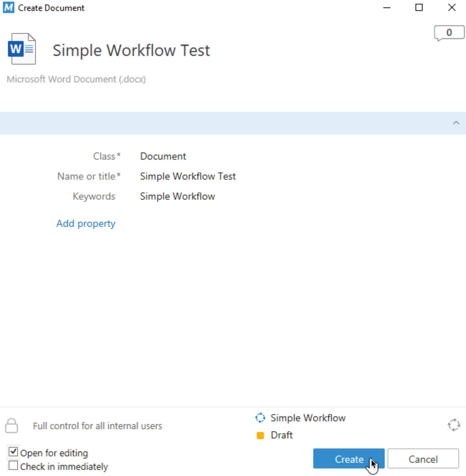The image size is (466, 476).
Task: Select the orange Draft state indicator
Action: (x=260, y=435)
